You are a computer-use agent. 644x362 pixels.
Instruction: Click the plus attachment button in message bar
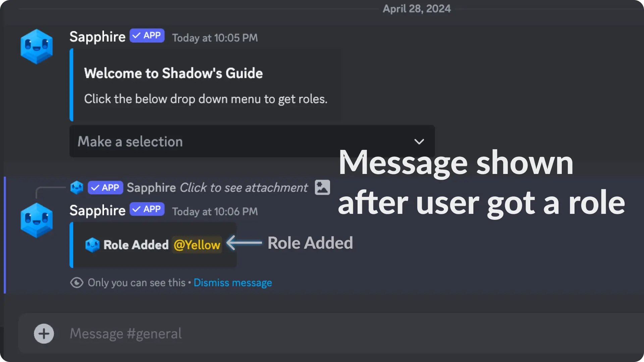click(44, 334)
